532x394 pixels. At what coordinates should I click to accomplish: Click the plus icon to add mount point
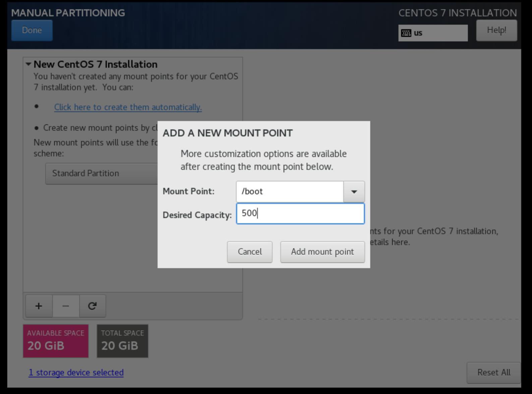tap(39, 306)
